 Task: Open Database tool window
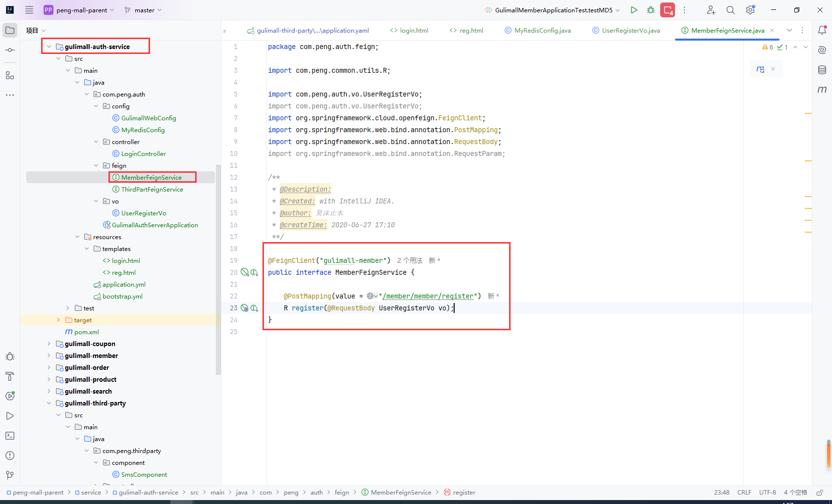pyautogui.click(x=822, y=70)
